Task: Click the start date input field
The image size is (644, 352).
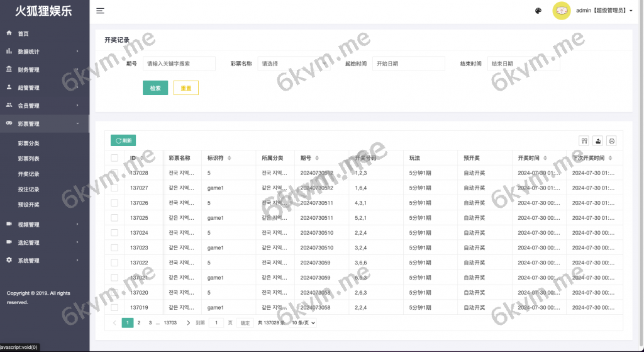Action: [409, 64]
